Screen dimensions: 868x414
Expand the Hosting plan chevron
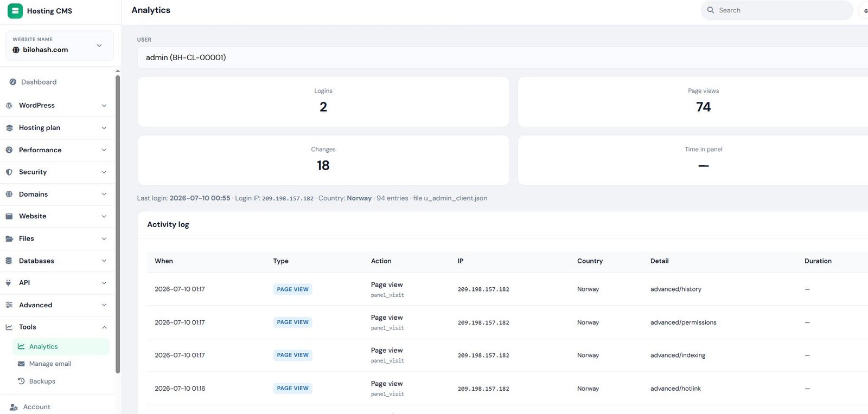tap(104, 128)
